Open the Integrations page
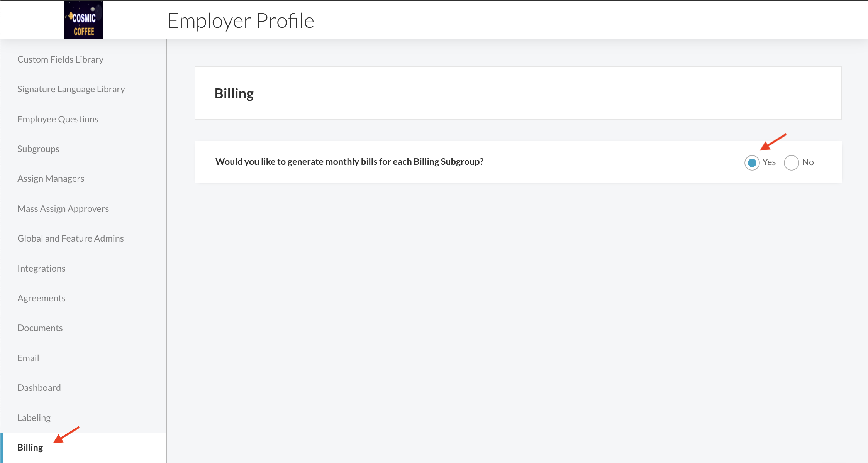868x463 pixels. point(41,269)
